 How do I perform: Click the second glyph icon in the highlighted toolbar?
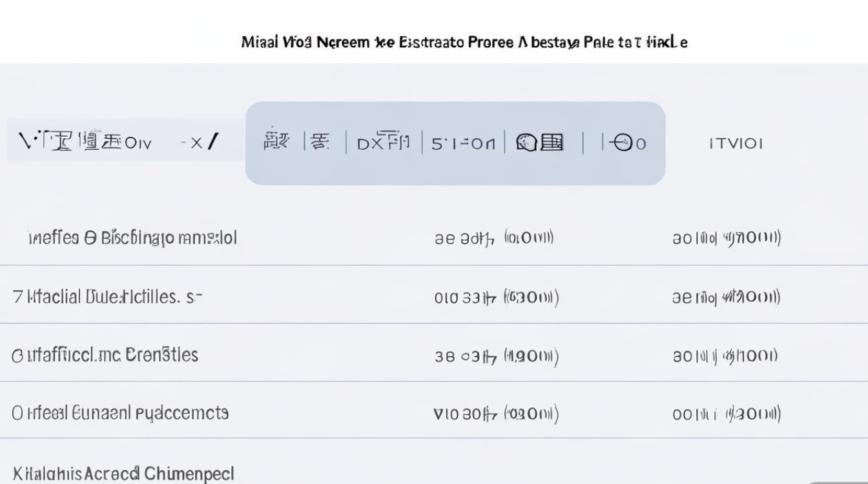coord(318,142)
